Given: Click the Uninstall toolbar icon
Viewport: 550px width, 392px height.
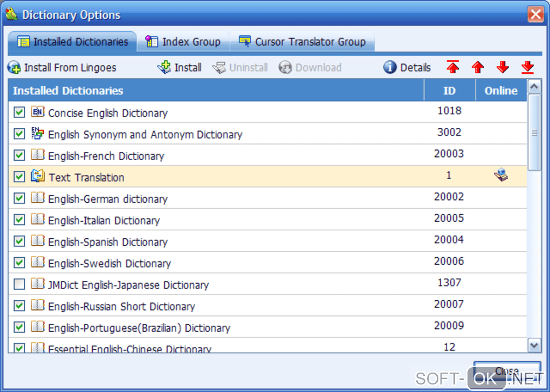Looking at the screenshot, I should [x=219, y=67].
